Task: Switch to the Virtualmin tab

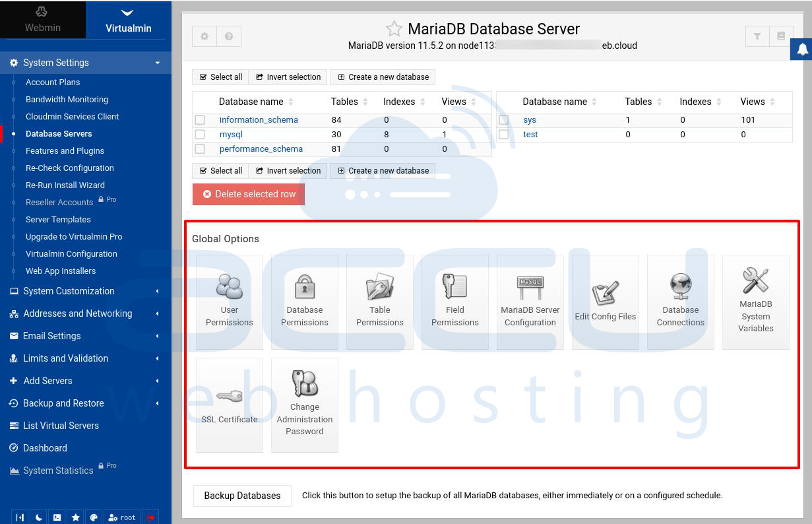Action: pos(129,20)
